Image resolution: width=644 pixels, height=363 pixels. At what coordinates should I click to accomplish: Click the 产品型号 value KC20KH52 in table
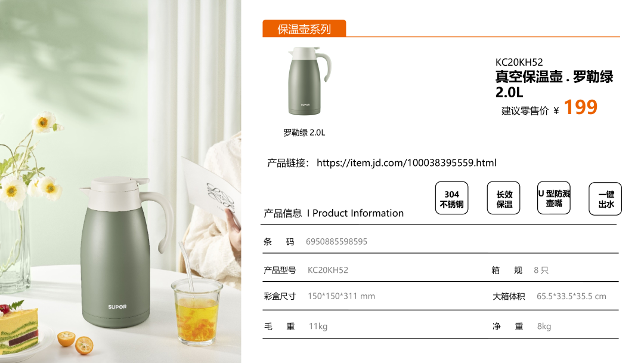coord(328,270)
